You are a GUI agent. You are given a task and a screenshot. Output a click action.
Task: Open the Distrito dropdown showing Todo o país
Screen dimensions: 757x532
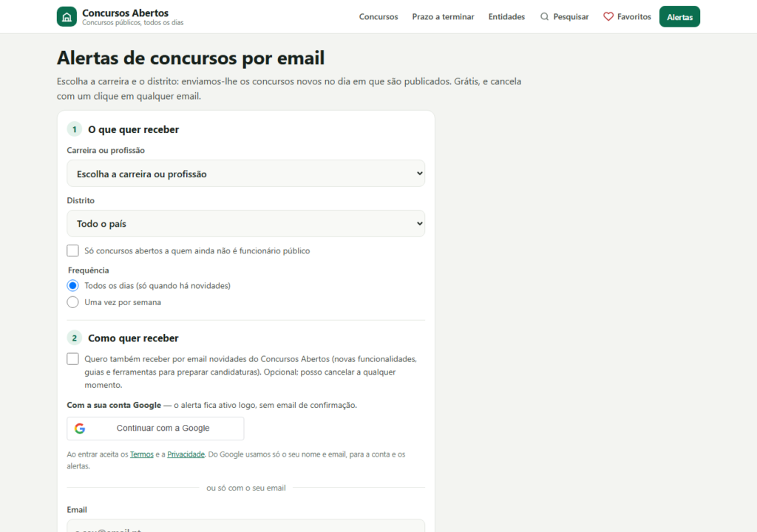coord(245,224)
